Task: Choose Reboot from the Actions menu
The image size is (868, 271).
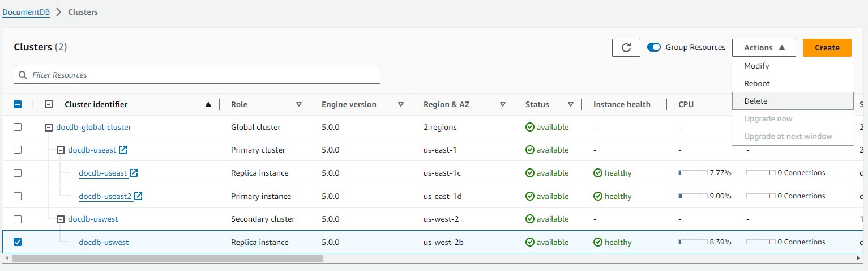Action: pyautogui.click(x=757, y=83)
